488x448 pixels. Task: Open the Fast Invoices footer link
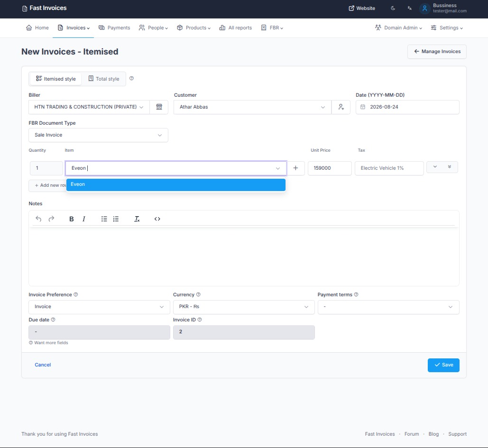380,434
